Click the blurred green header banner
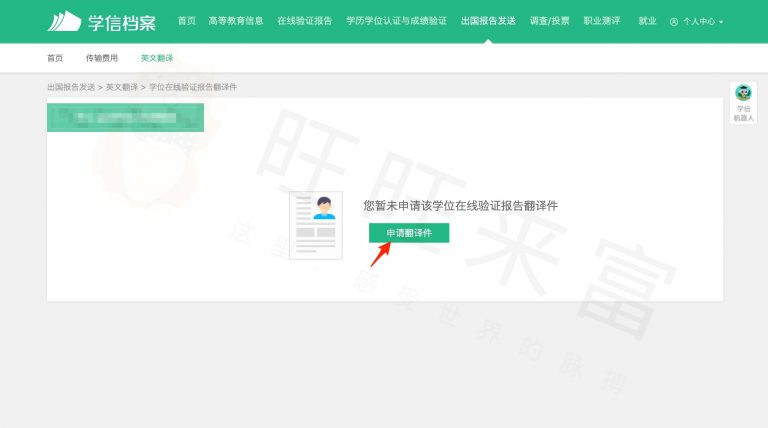Image resolution: width=768 pixels, height=428 pixels. click(x=125, y=117)
